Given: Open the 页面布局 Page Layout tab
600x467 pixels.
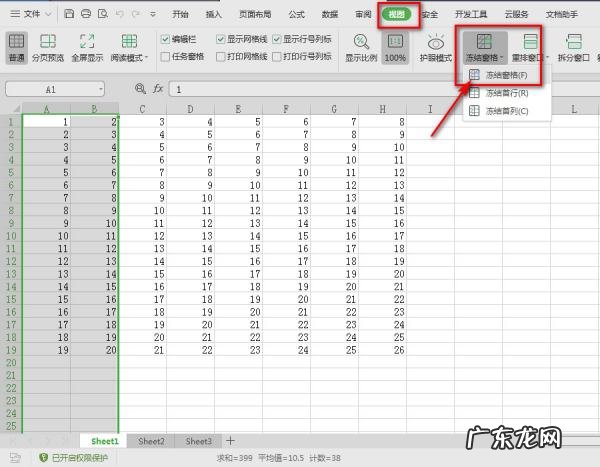Looking at the screenshot, I should (x=255, y=15).
